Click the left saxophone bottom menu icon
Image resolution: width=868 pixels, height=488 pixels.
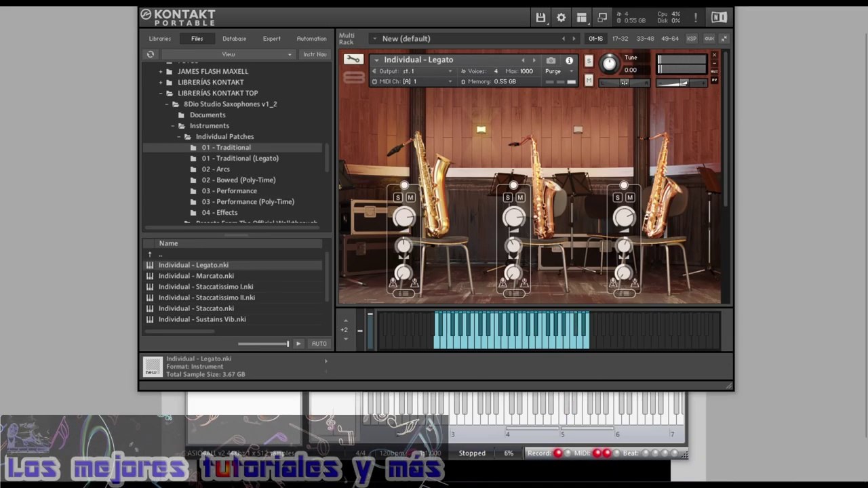pos(403,293)
